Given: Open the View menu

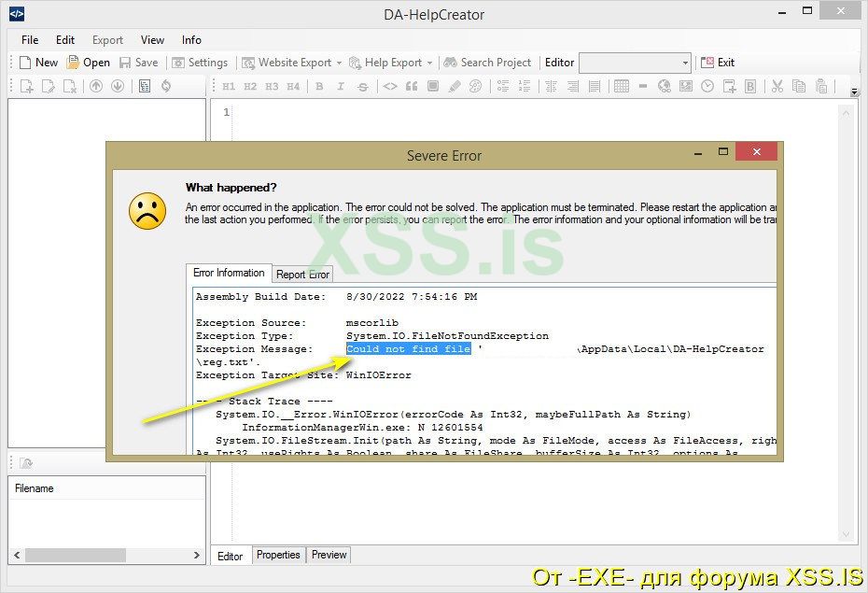Looking at the screenshot, I should (x=152, y=40).
